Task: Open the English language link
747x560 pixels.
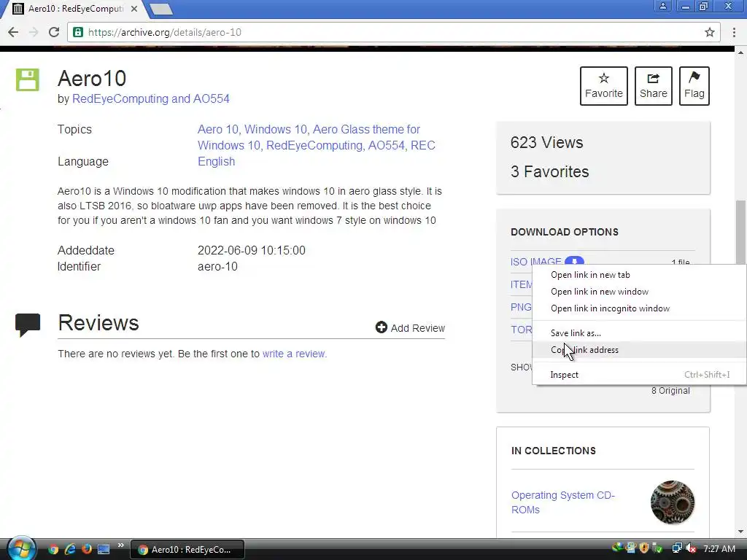Action: click(216, 161)
